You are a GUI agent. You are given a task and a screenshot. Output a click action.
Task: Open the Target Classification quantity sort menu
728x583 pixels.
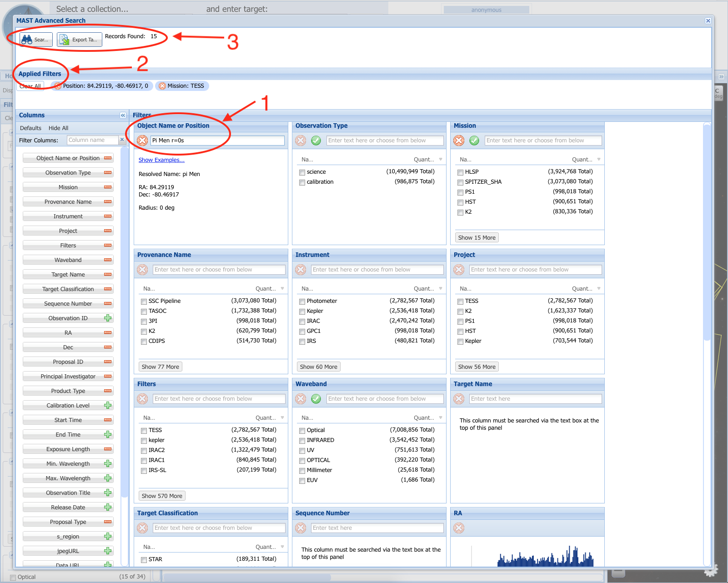point(282,547)
